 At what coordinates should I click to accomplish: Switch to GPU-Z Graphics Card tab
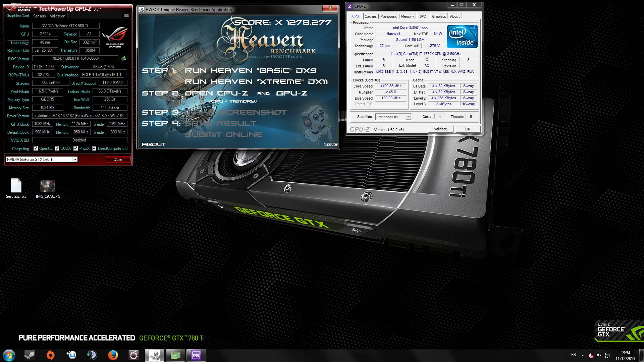(x=18, y=16)
